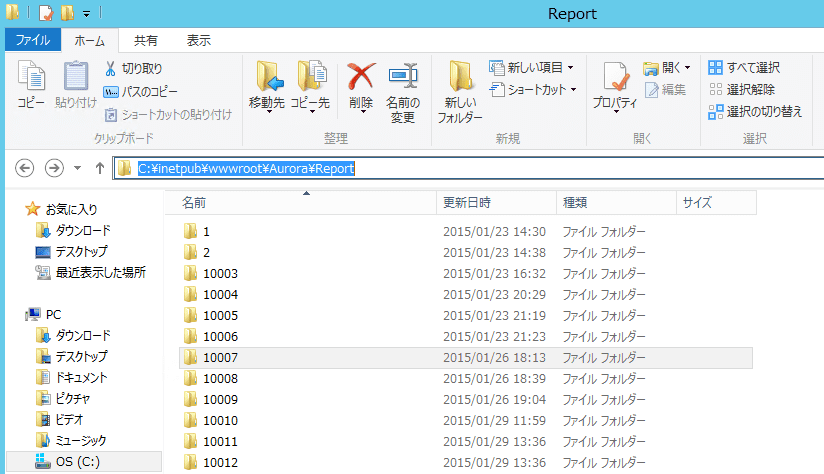This screenshot has height=474, width=824.
Task: Click Invert selection (選択の切り替え)
Action: [755, 111]
